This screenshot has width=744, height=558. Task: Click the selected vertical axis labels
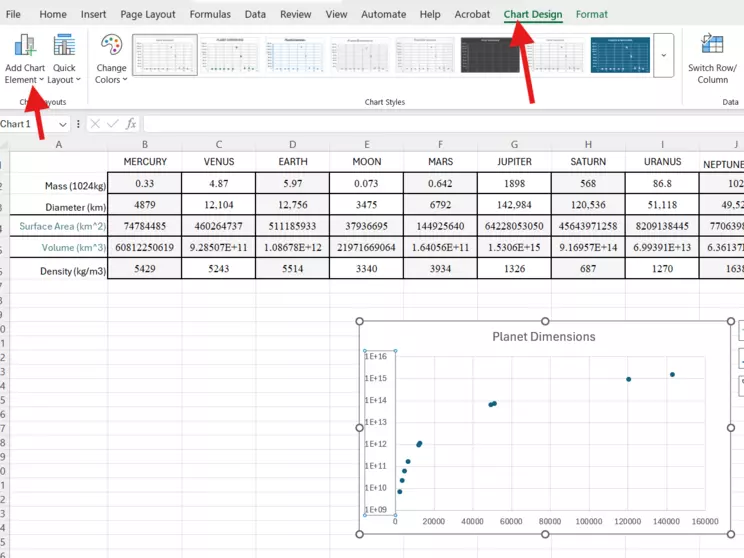(x=380, y=433)
